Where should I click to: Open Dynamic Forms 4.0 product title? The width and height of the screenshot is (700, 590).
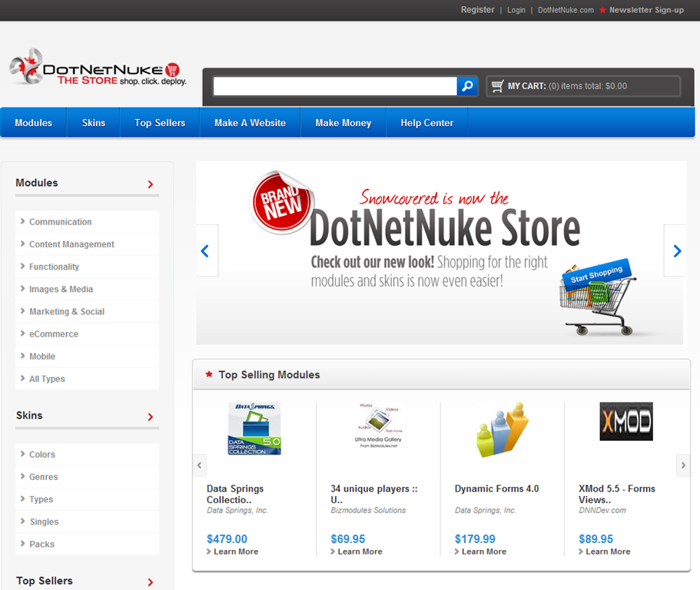tap(497, 489)
